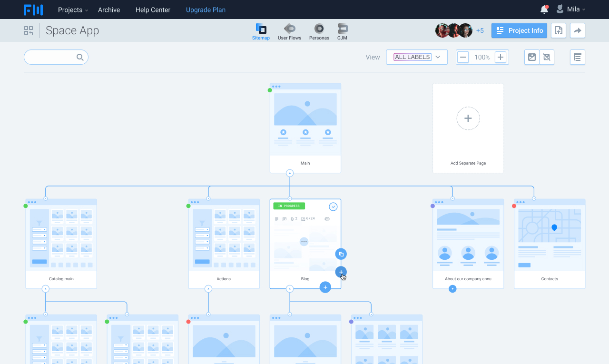This screenshot has width=609, height=364.
Task: Click the purple label dot on About card
Action: coord(432,206)
